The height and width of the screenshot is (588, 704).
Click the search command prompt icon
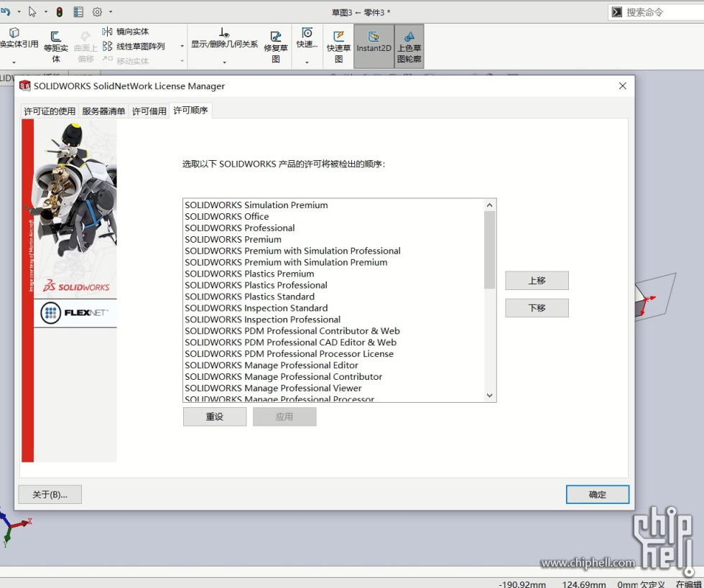(x=617, y=12)
